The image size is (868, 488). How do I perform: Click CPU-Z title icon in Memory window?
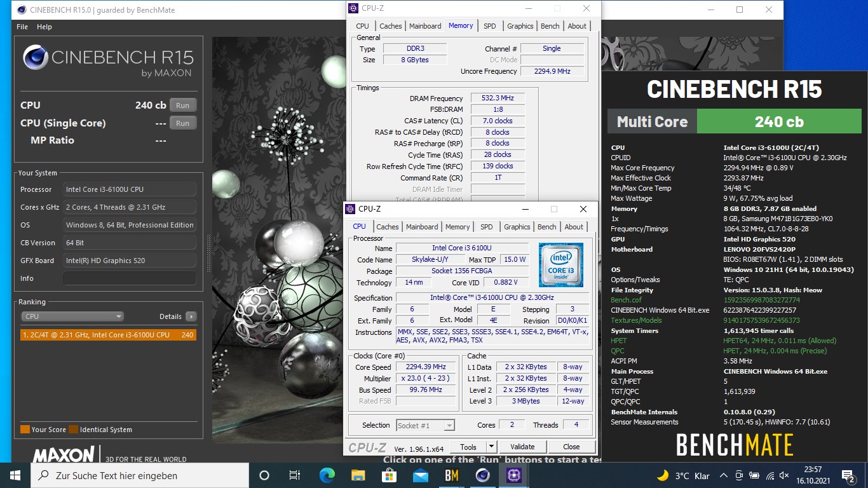tap(353, 8)
